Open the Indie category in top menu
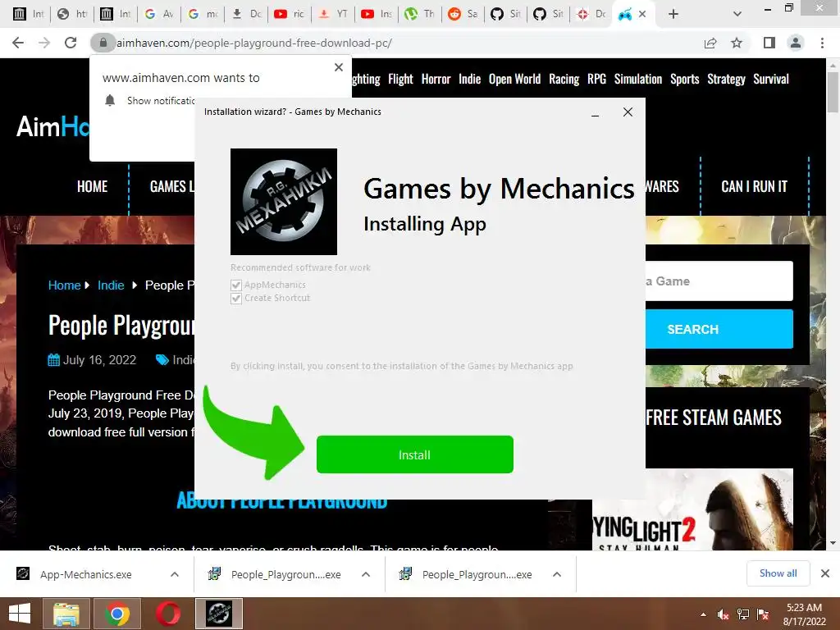 click(469, 80)
